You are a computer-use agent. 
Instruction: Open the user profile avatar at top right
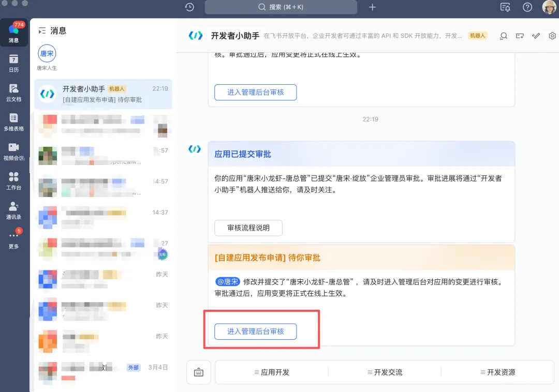(549, 7)
